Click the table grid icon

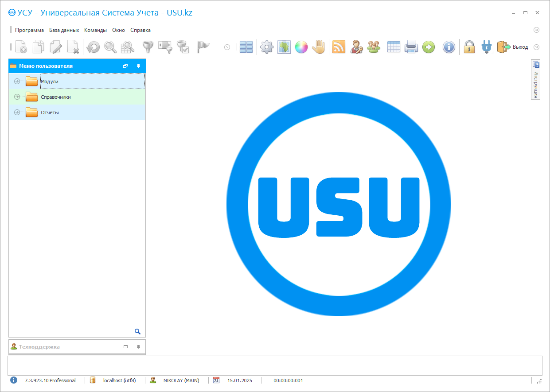pyautogui.click(x=394, y=47)
